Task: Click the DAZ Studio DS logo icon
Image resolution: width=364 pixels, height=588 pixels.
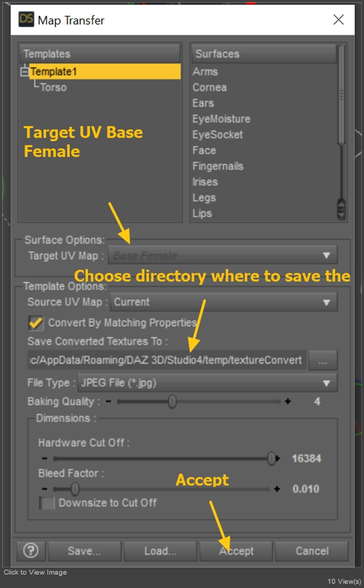Action: pyautogui.click(x=26, y=19)
